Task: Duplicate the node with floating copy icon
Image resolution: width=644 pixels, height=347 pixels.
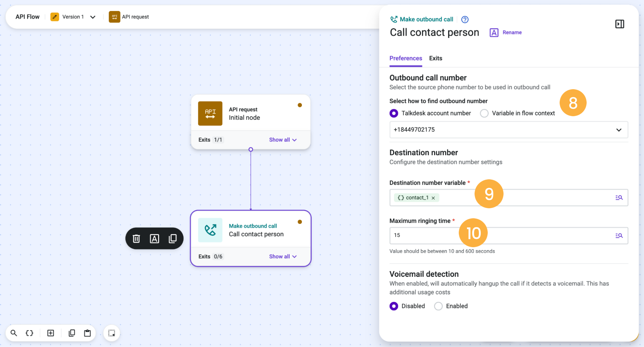Action: click(173, 239)
